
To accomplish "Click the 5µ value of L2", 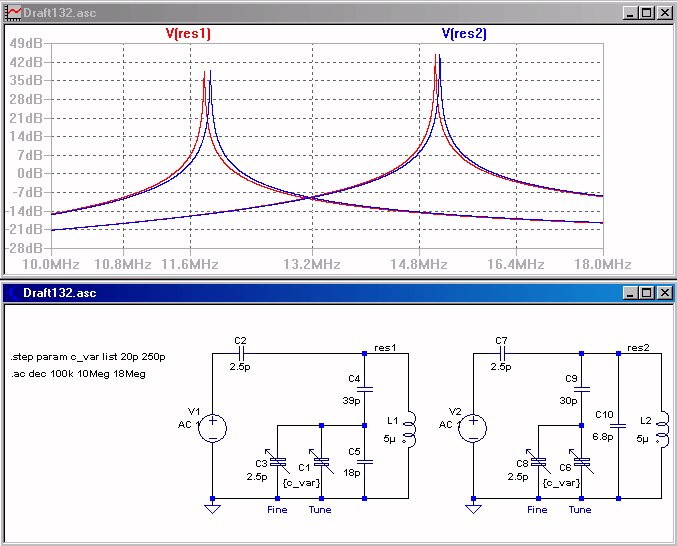I will pos(642,439).
